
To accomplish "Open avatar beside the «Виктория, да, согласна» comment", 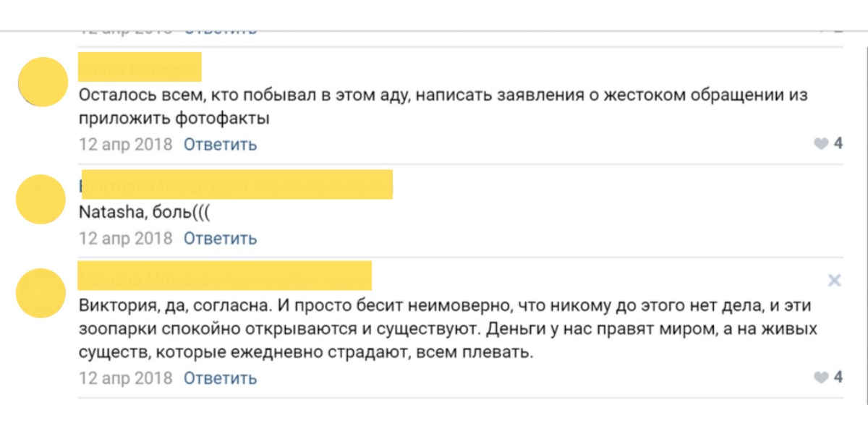I will pos(42,293).
